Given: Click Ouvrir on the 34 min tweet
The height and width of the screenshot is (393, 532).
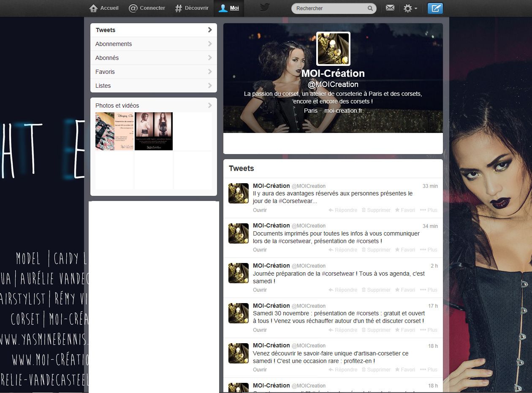Looking at the screenshot, I should (260, 250).
